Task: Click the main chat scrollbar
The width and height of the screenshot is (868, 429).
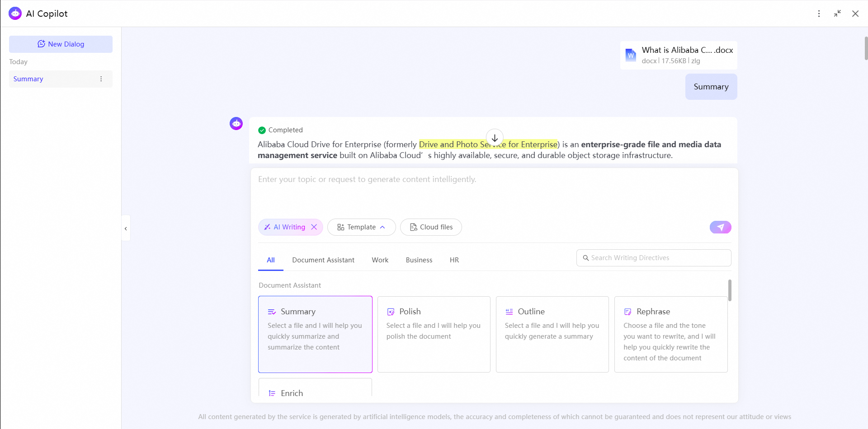Action: click(866, 48)
